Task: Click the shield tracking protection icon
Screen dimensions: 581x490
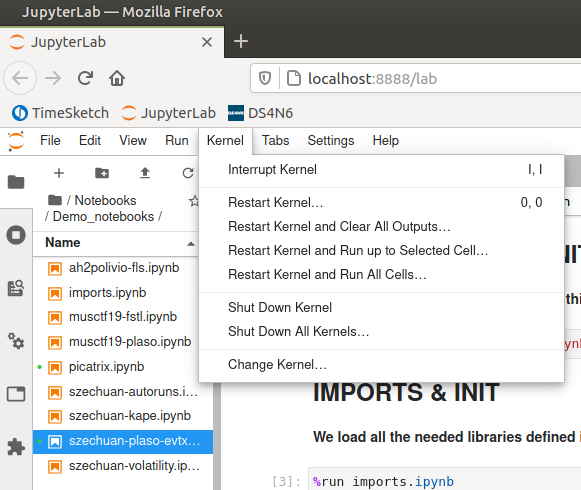Action: 265,78
